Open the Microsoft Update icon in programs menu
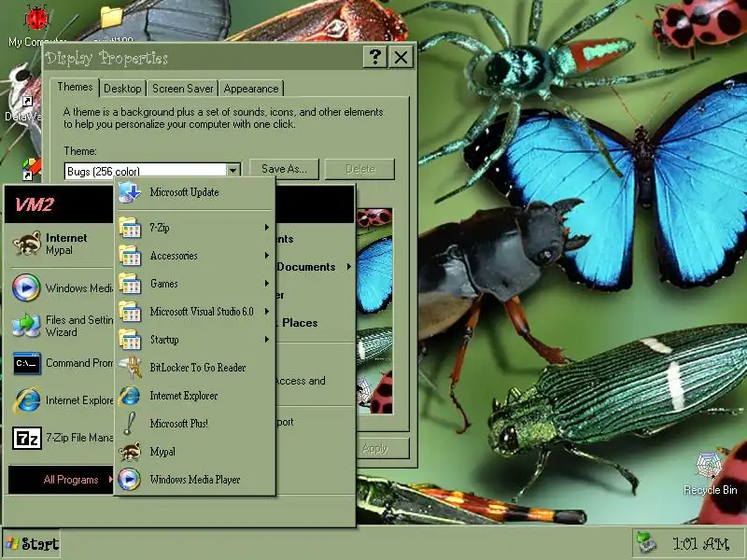Viewport: 747px width, 560px height. coord(130,192)
